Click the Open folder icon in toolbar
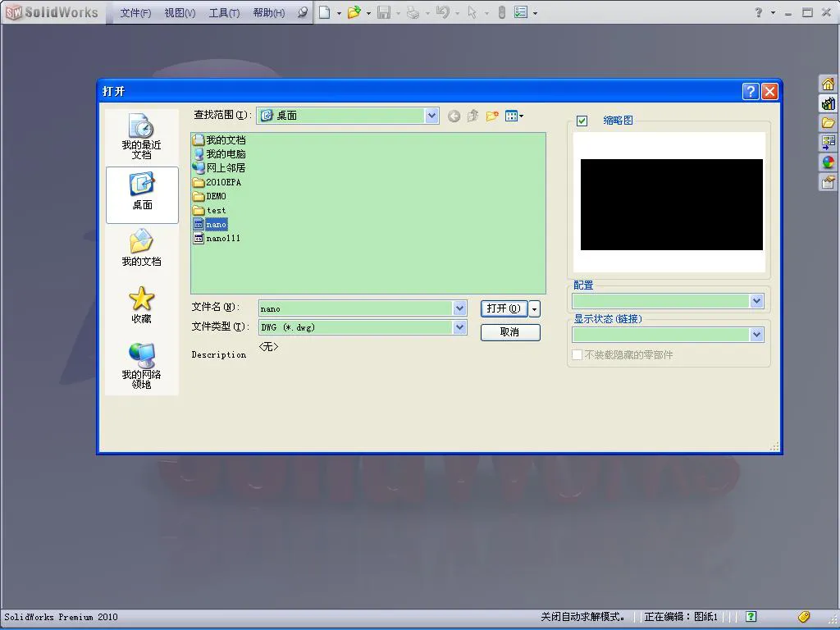The image size is (840, 630). click(353, 11)
